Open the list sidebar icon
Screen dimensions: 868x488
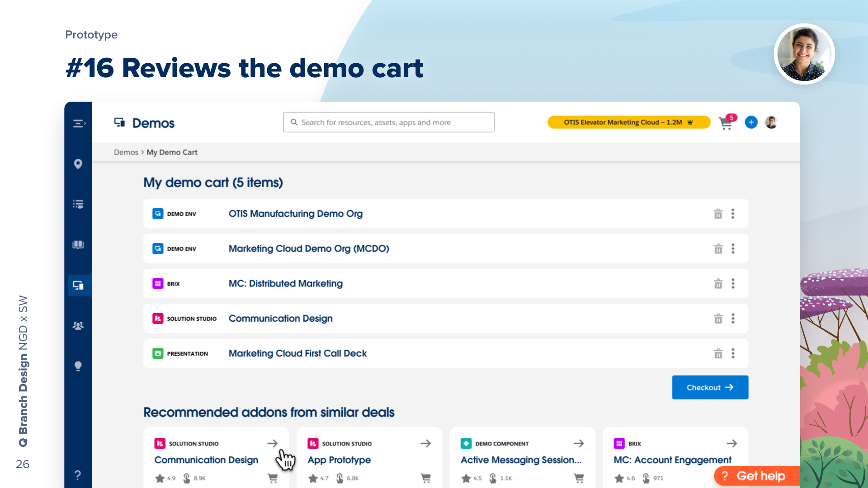tap(78, 204)
